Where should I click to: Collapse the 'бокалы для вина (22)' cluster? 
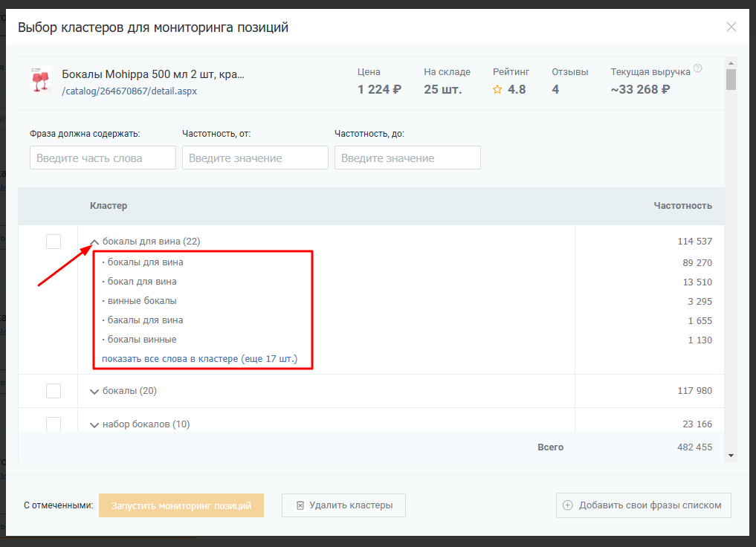point(94,242)
